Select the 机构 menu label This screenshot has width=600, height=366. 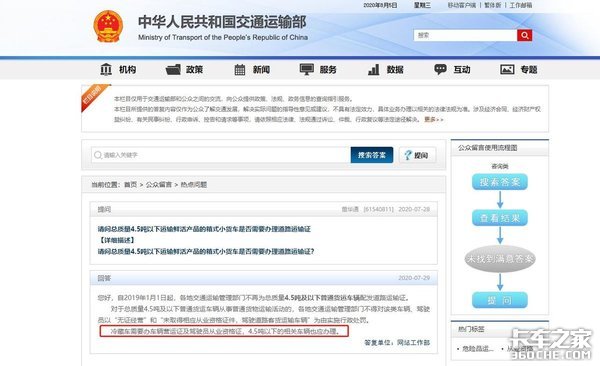click(127, 70)
